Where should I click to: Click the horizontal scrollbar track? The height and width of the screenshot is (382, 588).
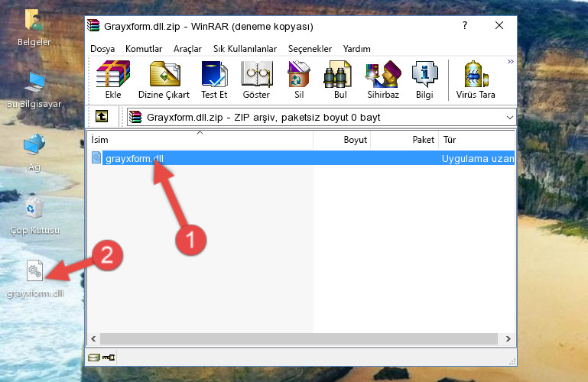point(298,338)
